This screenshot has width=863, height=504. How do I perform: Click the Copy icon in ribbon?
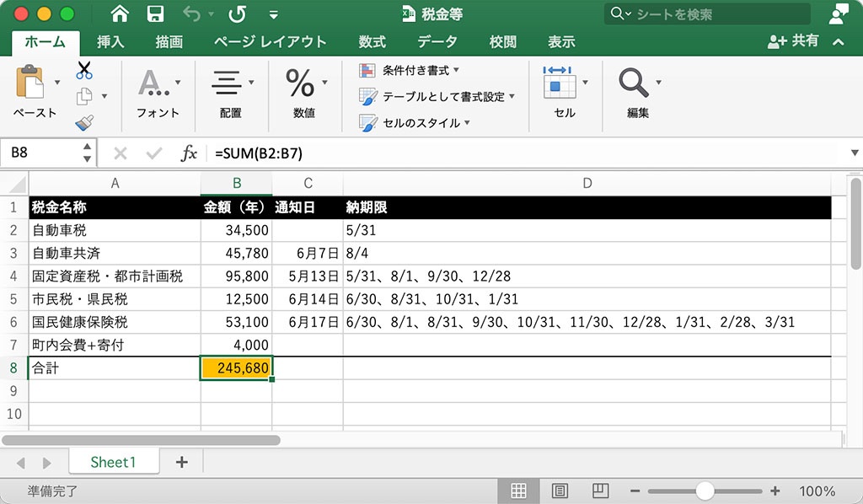84,96
